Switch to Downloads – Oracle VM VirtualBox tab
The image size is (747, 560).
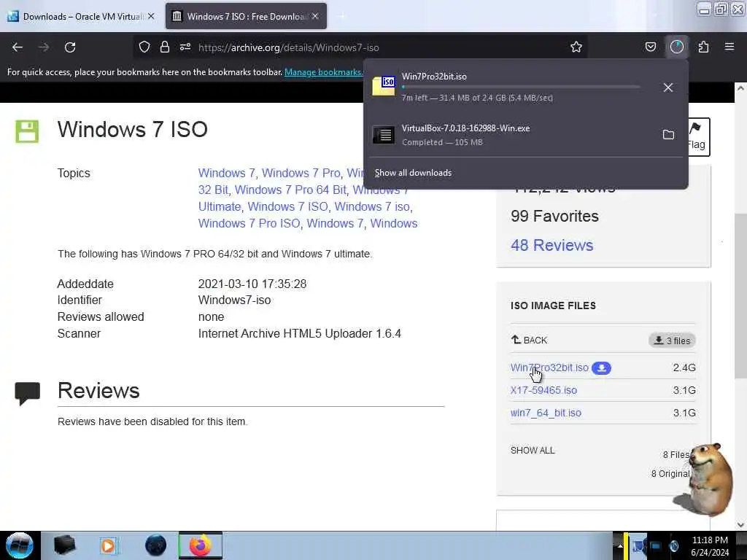pos(82,17)
